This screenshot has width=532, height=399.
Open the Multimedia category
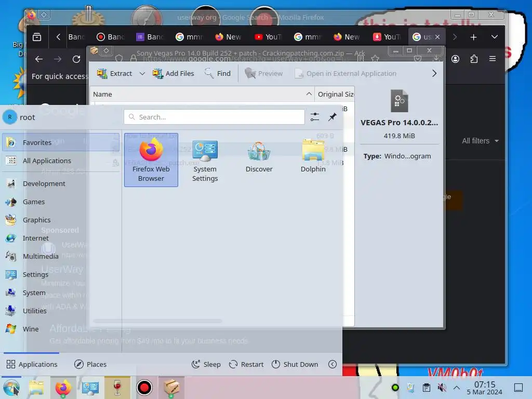61,256
